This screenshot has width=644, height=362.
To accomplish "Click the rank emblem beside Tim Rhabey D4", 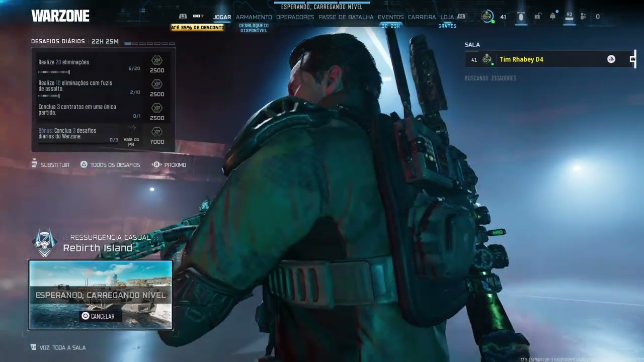I will pos(487,59).
